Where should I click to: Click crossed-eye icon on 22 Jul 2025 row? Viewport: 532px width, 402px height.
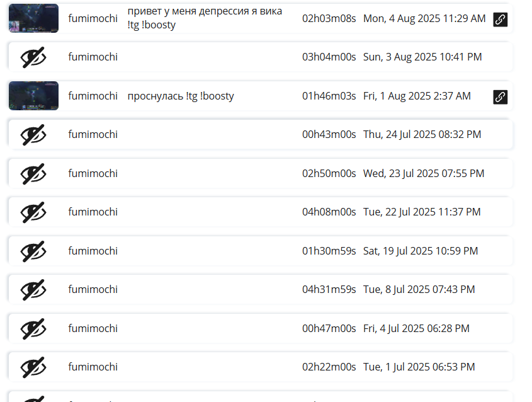click(33, 212)
